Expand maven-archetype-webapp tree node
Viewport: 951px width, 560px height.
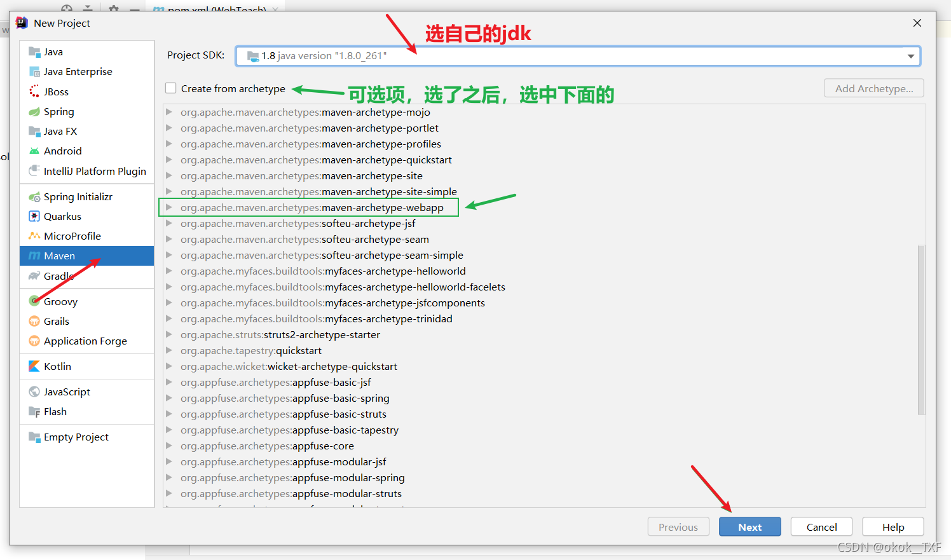(169, 208)
